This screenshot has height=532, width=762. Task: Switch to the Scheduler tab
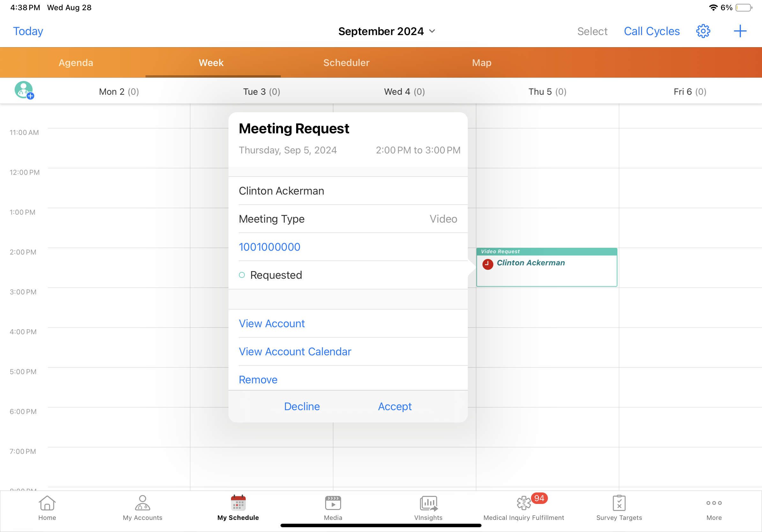point(346,63)
